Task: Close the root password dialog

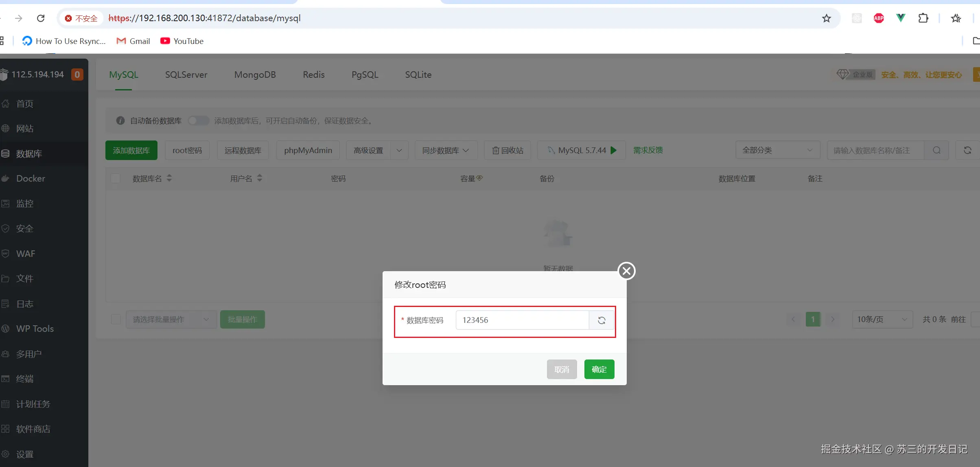Action: tap(626, 271)
